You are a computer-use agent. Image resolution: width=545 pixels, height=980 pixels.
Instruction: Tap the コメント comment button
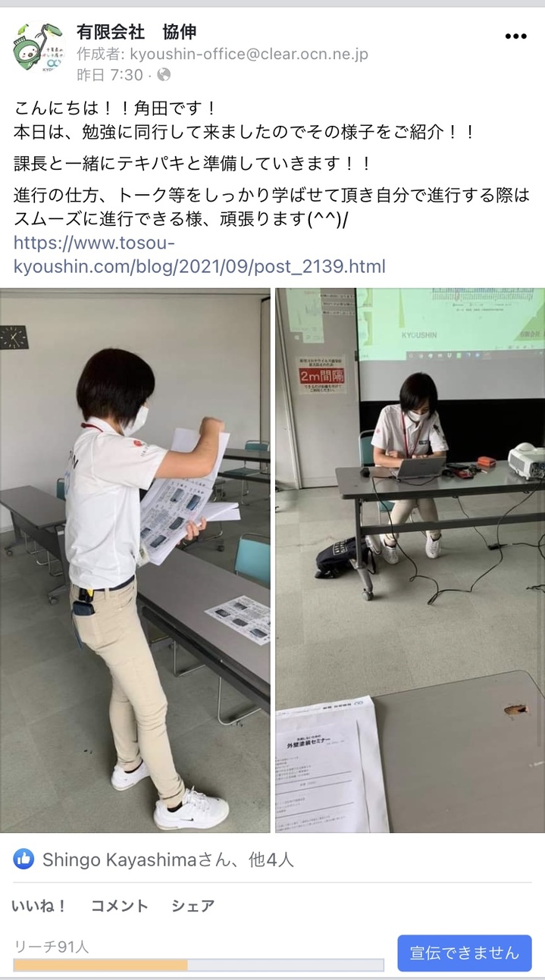pos(120,906)
